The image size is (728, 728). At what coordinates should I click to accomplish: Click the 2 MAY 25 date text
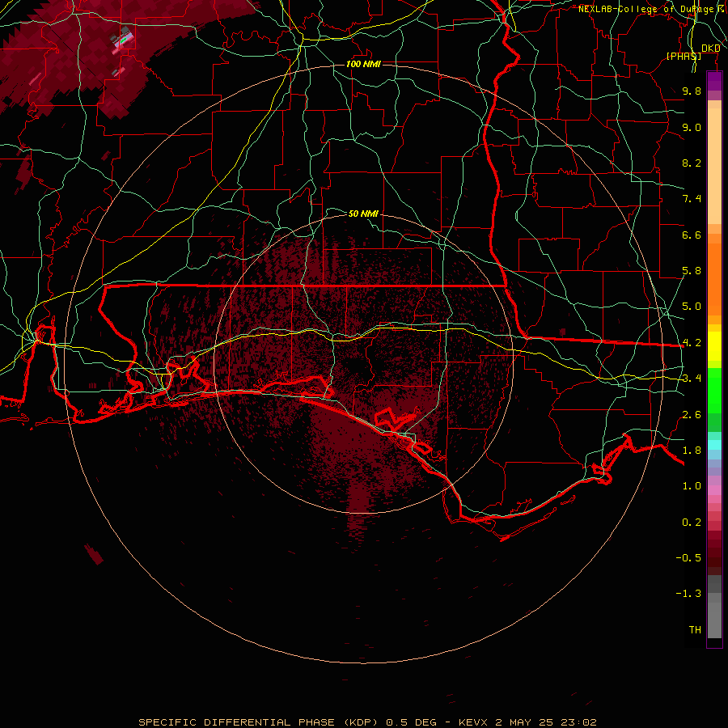[x=525, y=722]
